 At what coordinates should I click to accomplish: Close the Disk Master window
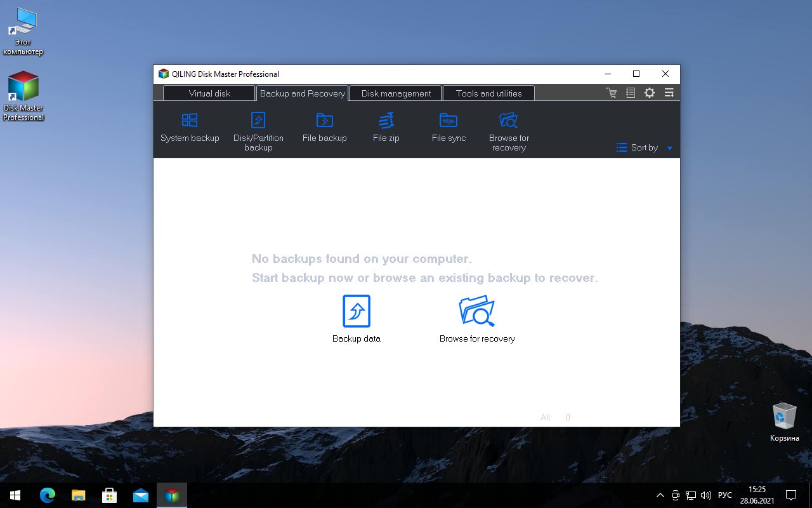pyautogui.click(x=665, y=74)
